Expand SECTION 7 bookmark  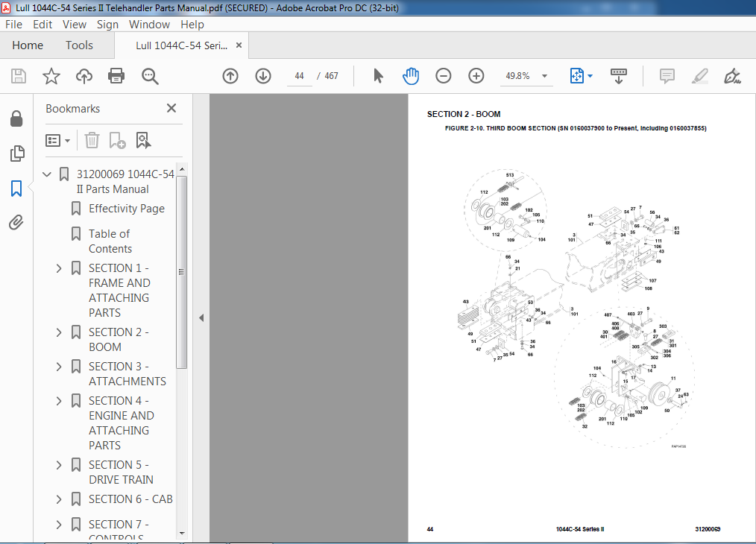click(59, 524)
